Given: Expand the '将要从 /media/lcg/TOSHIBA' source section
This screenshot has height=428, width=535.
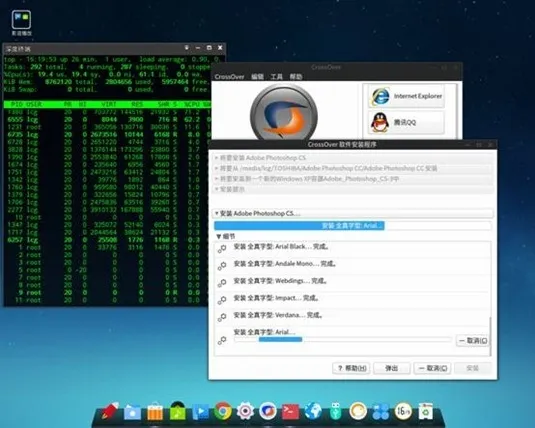Looking at the screenshot, I should (x=353, y=168).
